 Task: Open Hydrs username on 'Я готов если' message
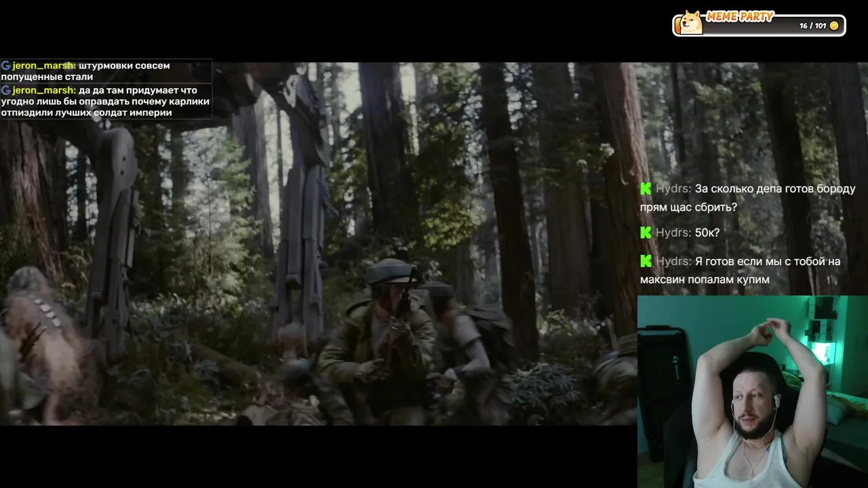(673, 261)
